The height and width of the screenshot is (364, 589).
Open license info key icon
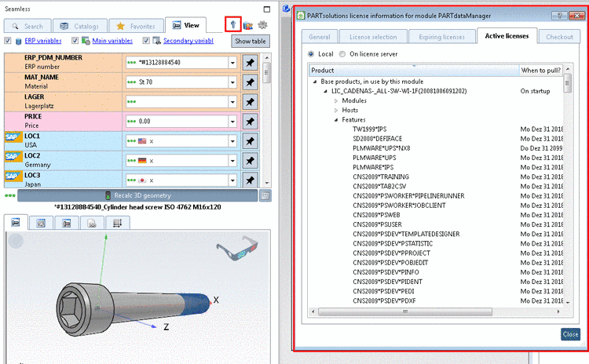233,25
